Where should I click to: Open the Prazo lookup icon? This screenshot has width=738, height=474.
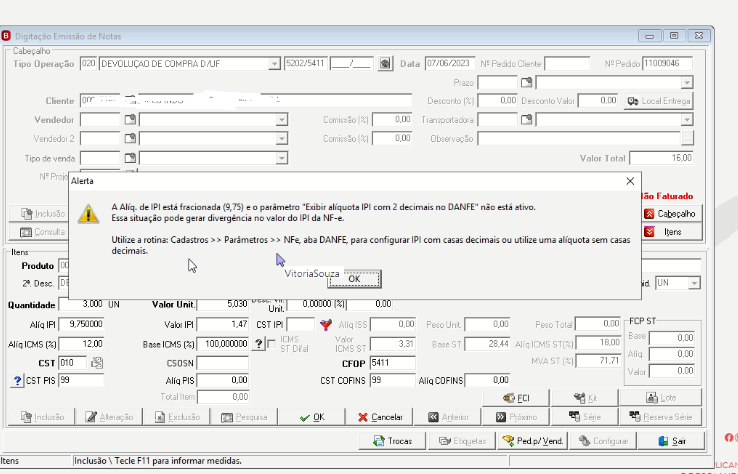526,83
